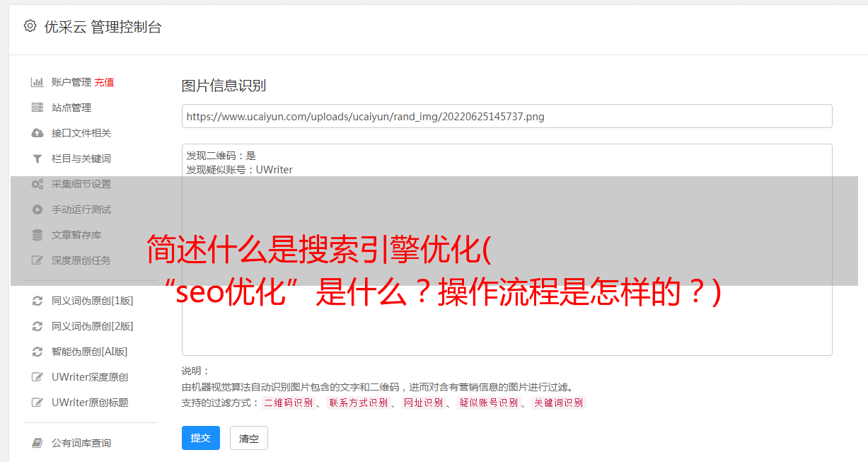The width and height of the screenshot is (868, 462).
Task: Click the 联系方式识别 tag
Action: point(358,403)
